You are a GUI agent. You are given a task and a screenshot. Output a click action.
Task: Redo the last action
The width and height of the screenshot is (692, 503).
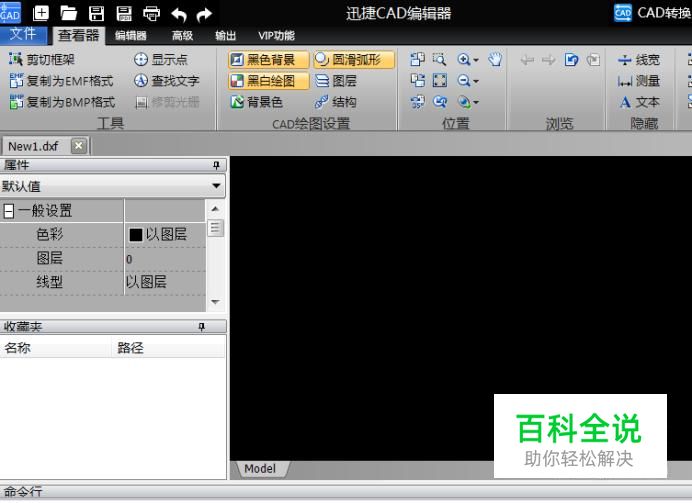pos(203,14)
